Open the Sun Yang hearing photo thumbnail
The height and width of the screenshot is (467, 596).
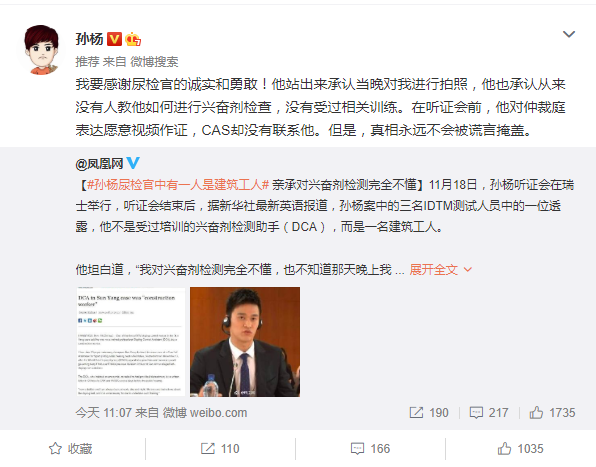click(245, 342)
